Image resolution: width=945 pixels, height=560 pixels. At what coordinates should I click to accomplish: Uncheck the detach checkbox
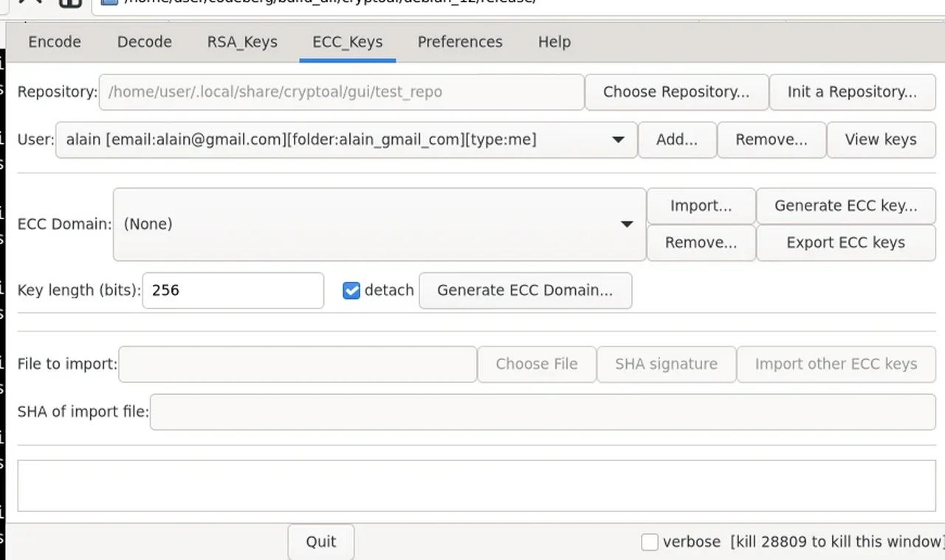pyautogui.click(x=351, y=290)
